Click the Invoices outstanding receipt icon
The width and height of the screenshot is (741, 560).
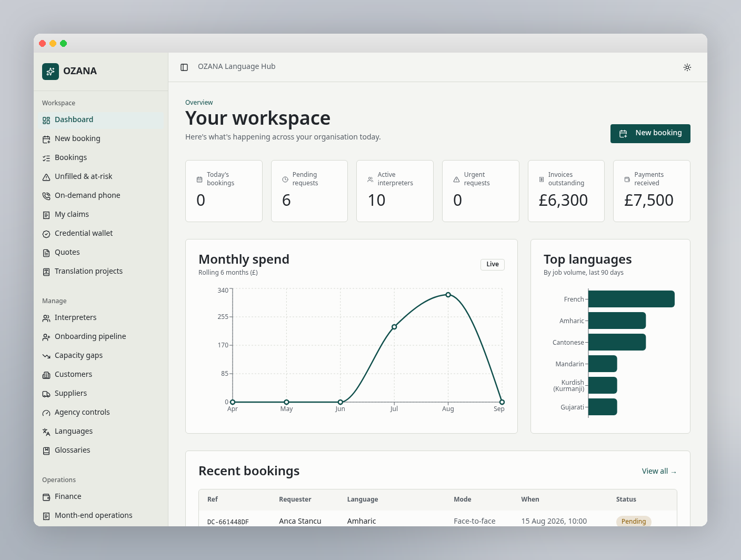coord(542,179)
